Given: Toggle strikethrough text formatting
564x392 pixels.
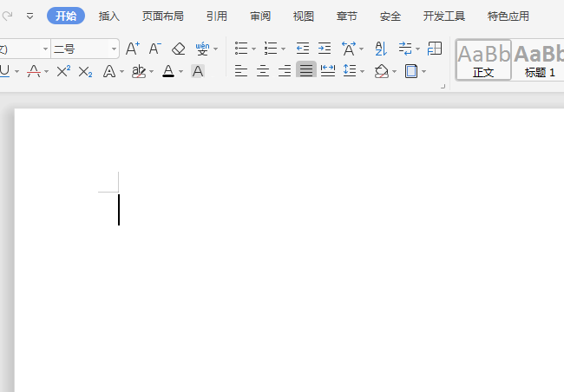Looking at the screenshot, I should pos(34,71).
